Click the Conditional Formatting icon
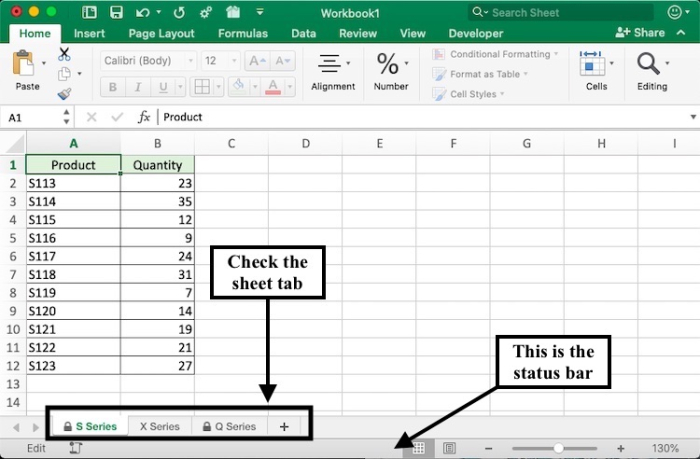700x459 pixels. click(438, 54)
